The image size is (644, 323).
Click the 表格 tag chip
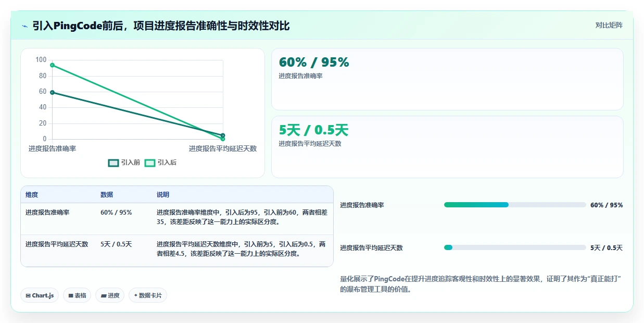77,295
